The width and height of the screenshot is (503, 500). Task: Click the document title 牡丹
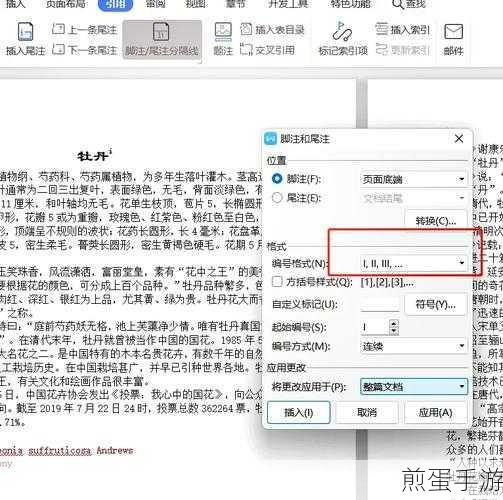[93, 156]
